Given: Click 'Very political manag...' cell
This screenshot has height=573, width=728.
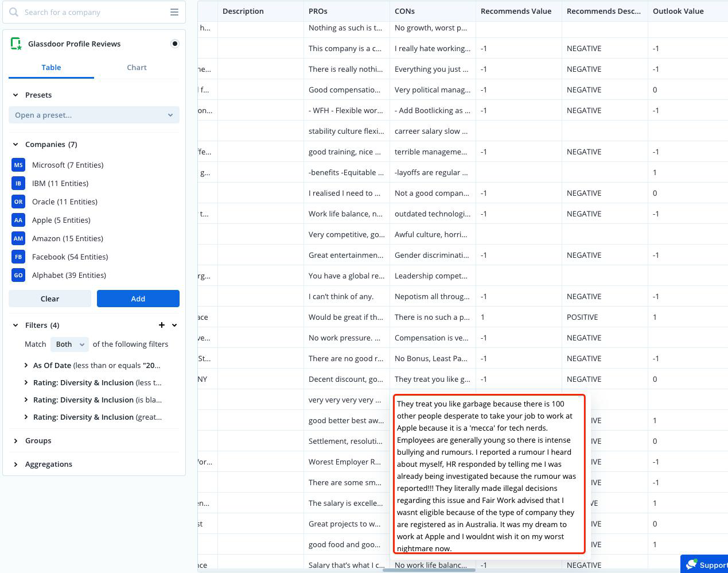Looking at the screenshot, I should click(433, 90).
